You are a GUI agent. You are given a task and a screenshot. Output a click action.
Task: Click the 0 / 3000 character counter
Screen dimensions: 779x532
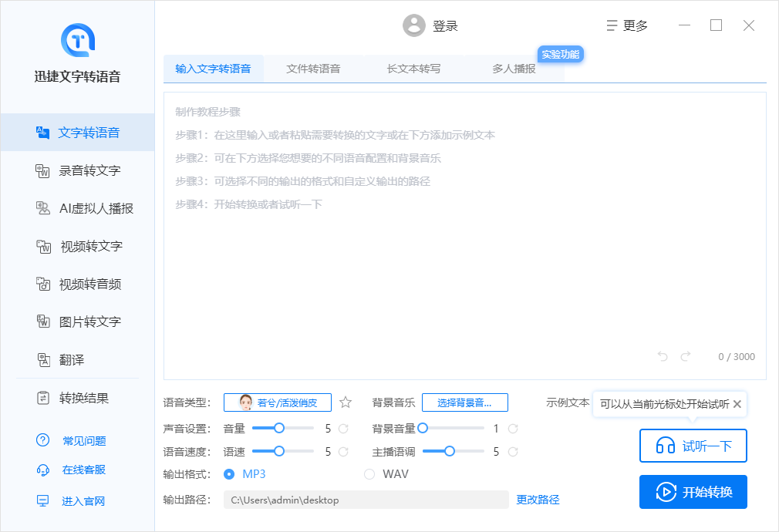tap(737, 357)
